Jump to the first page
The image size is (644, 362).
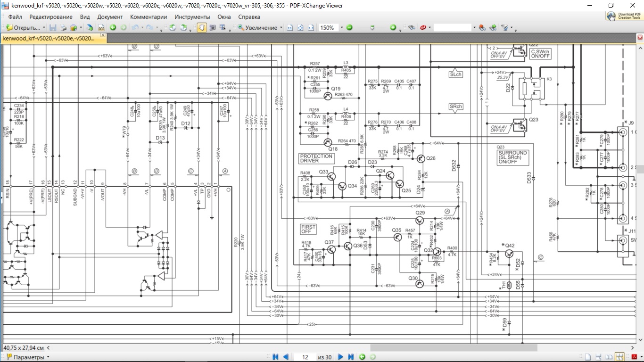(x=275, y=357)
